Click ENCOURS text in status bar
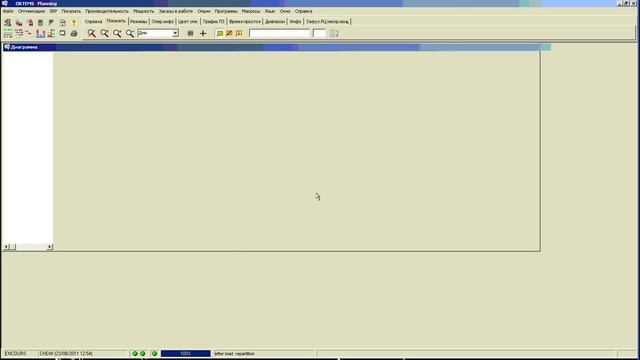 [x=16, y=353]
